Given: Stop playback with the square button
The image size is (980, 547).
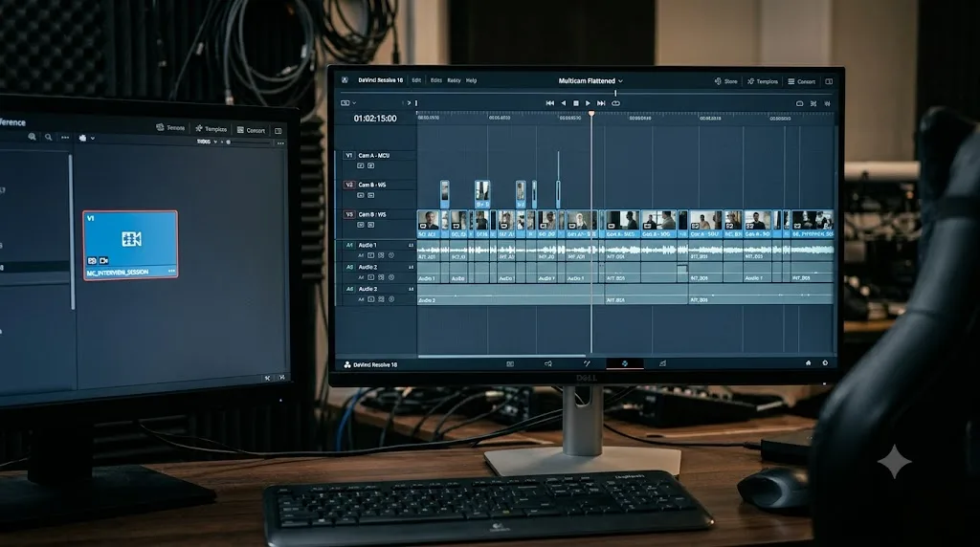Looking at the screenshot, I should coord(575,103).
